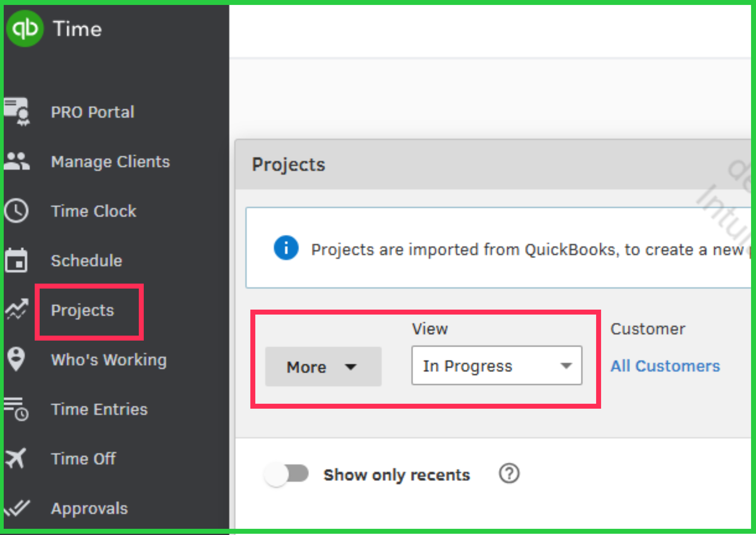The height and width of the screenshot is (535, 756).
Task: Click the Time Clock clock icon
Action: point(16,211)
